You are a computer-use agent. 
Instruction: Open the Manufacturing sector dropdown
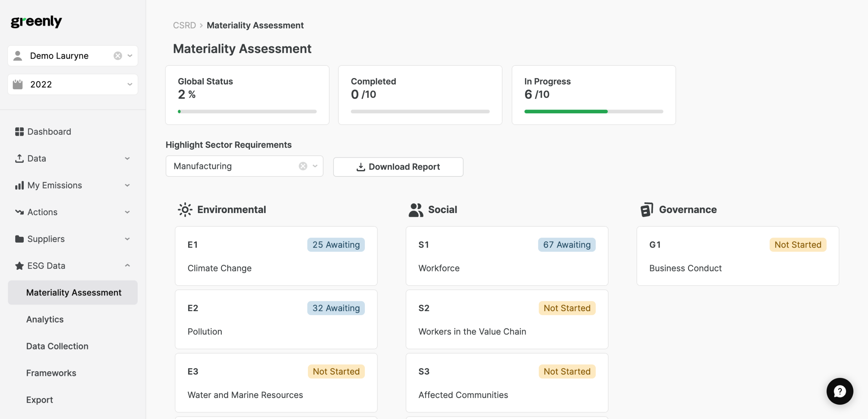pyautogui.click(x=315, y=166)
